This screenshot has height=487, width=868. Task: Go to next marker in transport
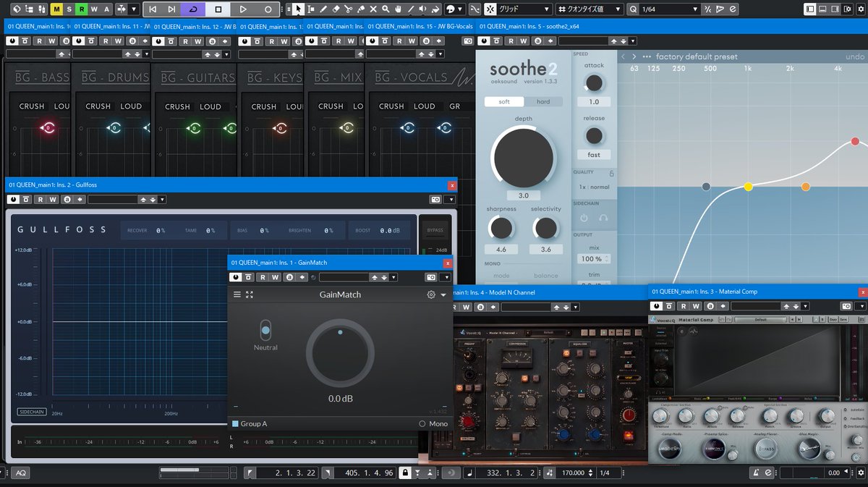(x=172, y=9)
